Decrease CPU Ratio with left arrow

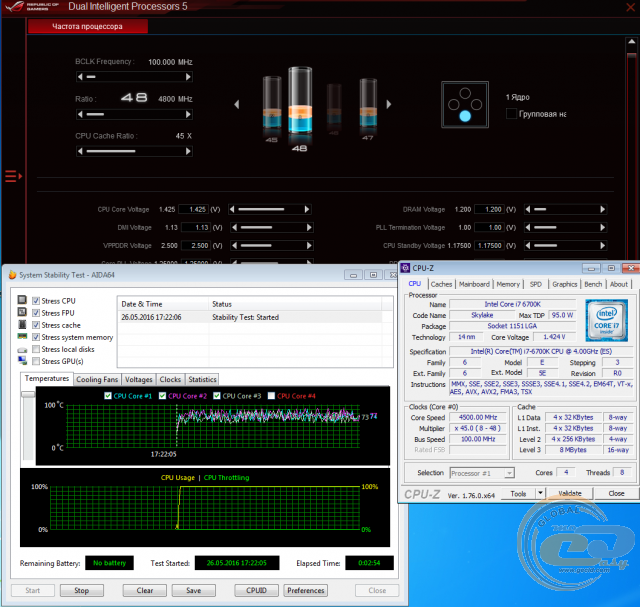tap(80, 114)
